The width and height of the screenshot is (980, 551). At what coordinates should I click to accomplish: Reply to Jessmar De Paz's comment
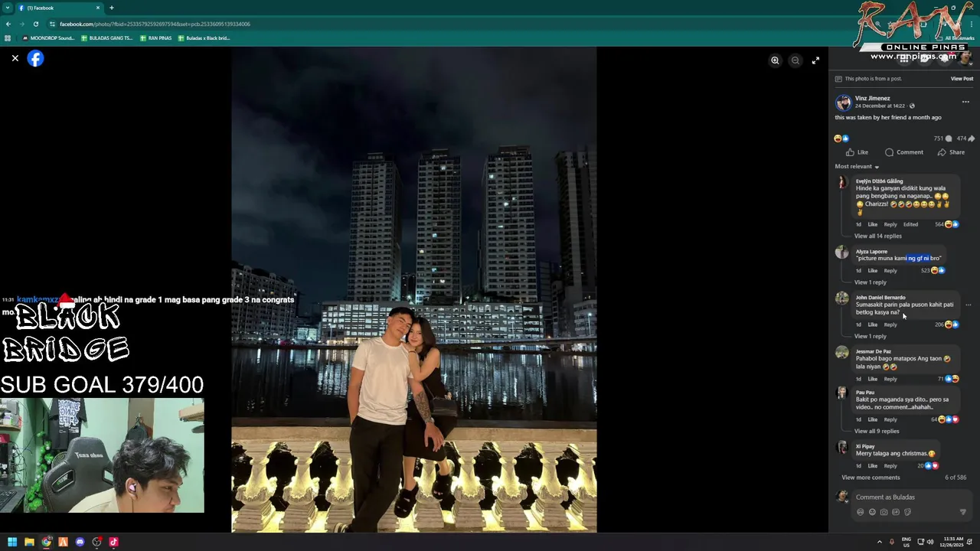pyautogui.click(x=890, y=379)
